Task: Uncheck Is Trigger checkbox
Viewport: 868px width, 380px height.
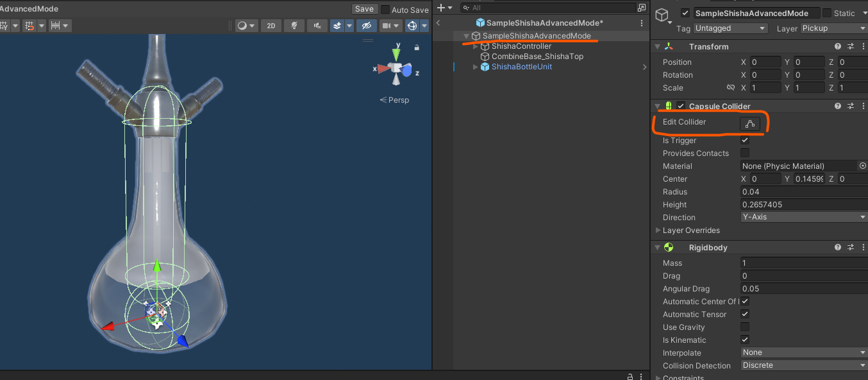Action: point(745,140)
